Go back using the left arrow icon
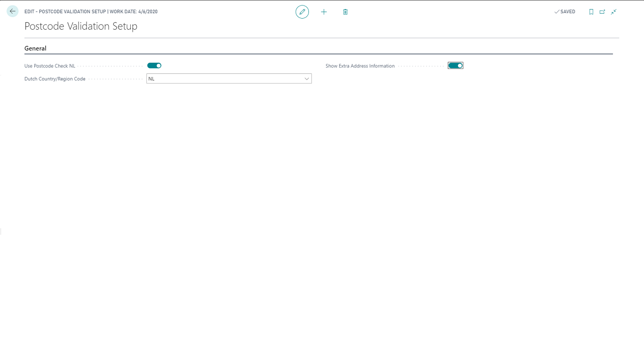The height and width of the screenshot is (362, 644). 13,12
